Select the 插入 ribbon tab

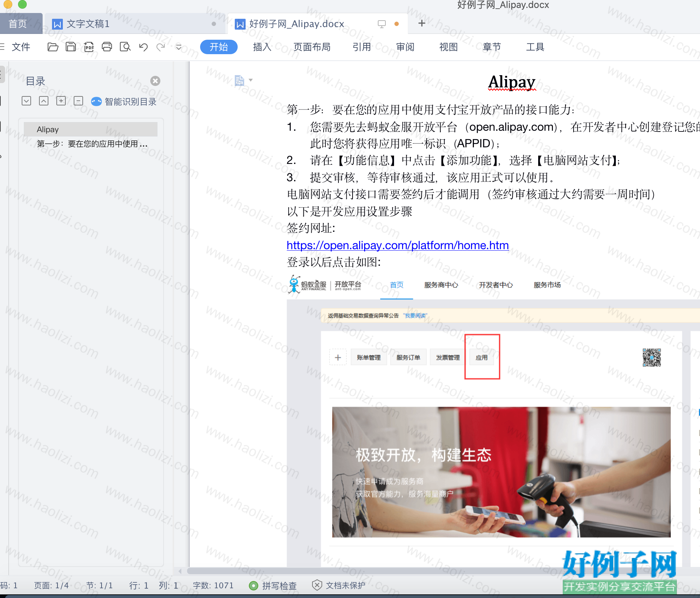[x=262, y=47]
